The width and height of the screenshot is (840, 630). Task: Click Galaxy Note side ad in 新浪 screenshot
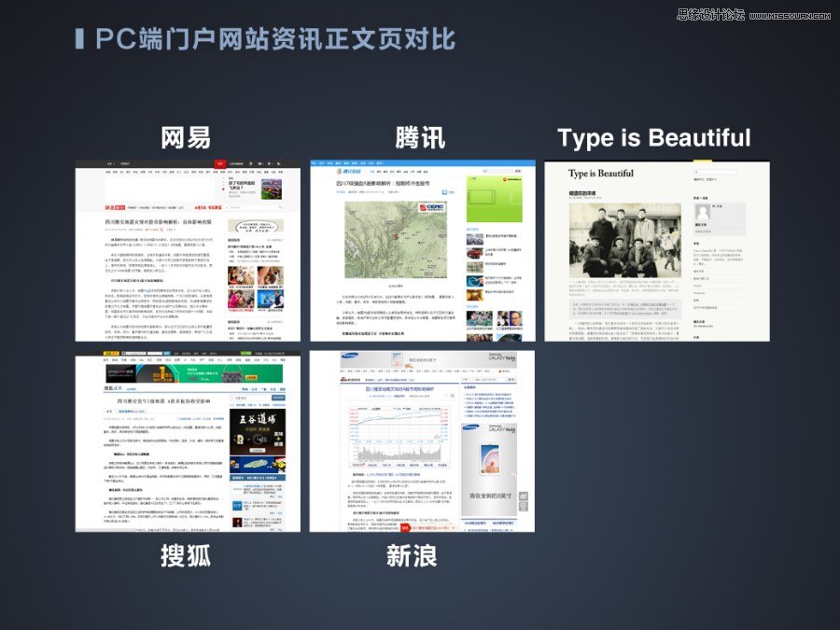click(x=488, y=469)
